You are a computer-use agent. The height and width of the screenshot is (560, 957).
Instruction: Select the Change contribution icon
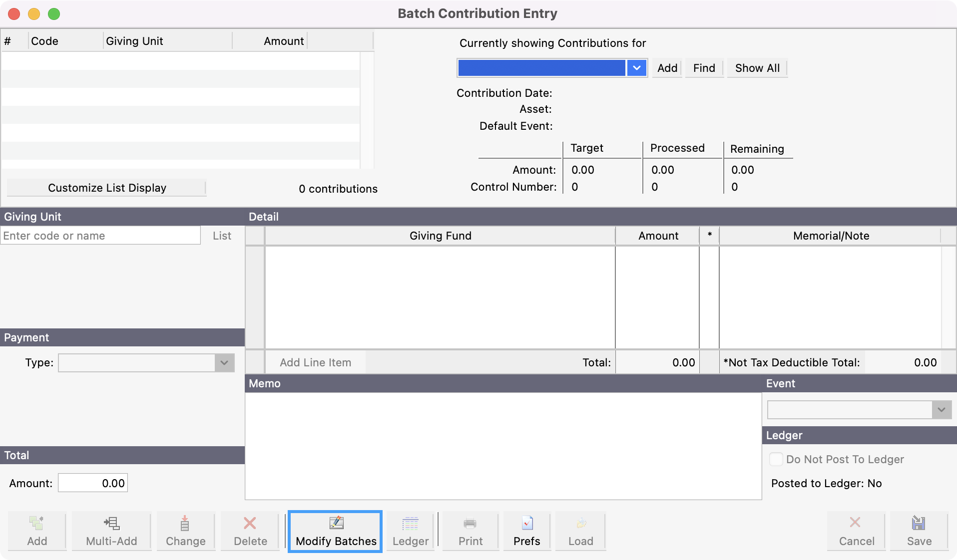(185, 531)
